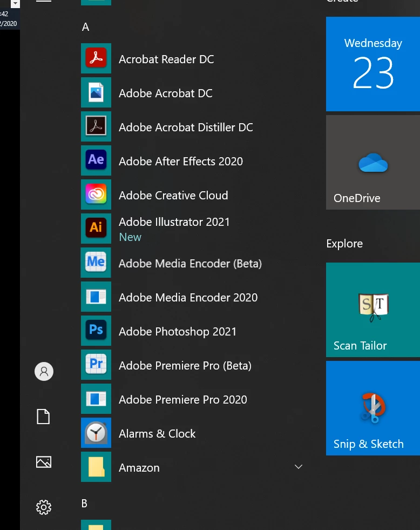
Task: Open the Adobe Creative Cloud icon
Action: [x=96, y=194]
